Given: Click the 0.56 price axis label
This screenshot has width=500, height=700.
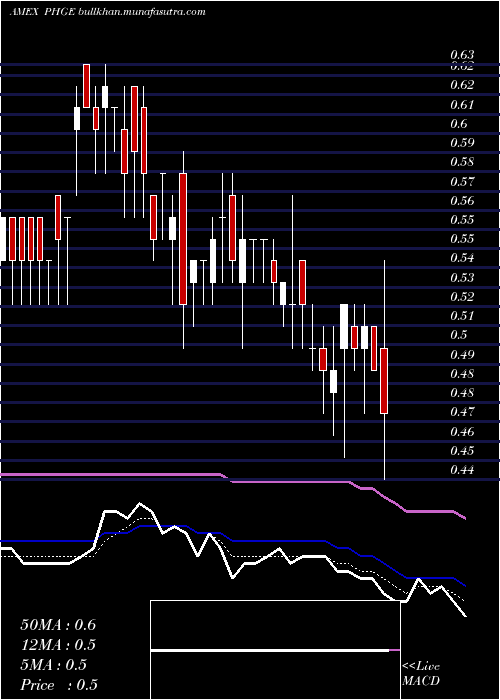Looking at the screenshot, I should pos(462,200).
